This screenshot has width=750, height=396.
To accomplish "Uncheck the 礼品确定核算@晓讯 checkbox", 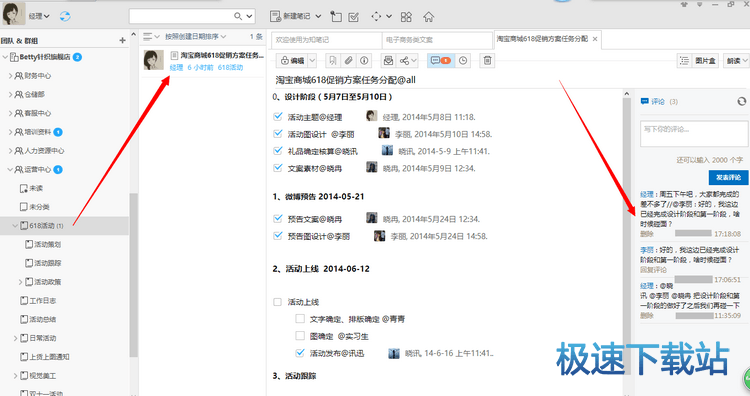I will 278,151.
